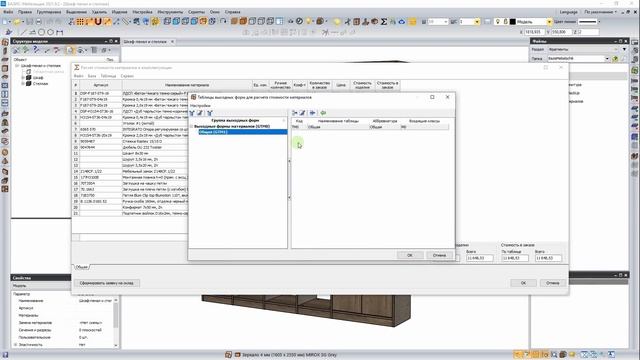Click the blue eye-shaped toolbar icon
The width and height of the screenshot is (640, 360).
click(x=402, y=21)
